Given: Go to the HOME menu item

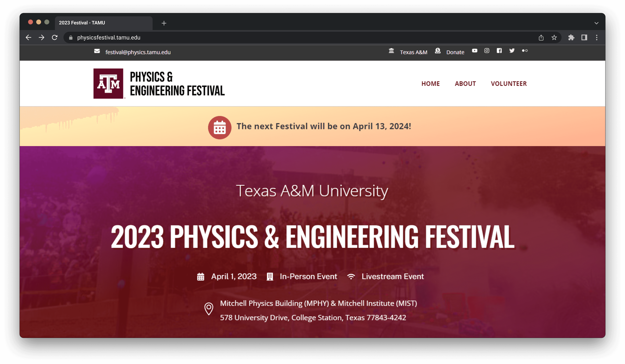Looking at the screenshot, I should (x=431, y=84).
